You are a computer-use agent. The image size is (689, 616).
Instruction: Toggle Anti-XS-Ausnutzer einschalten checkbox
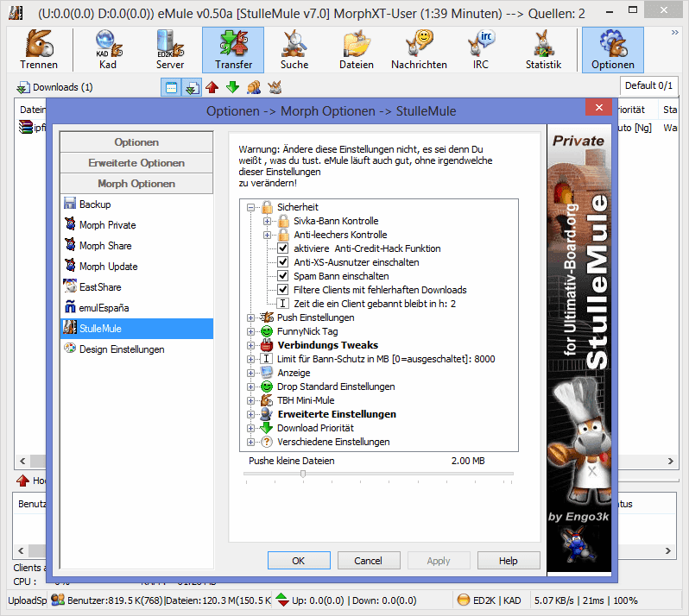283,262
